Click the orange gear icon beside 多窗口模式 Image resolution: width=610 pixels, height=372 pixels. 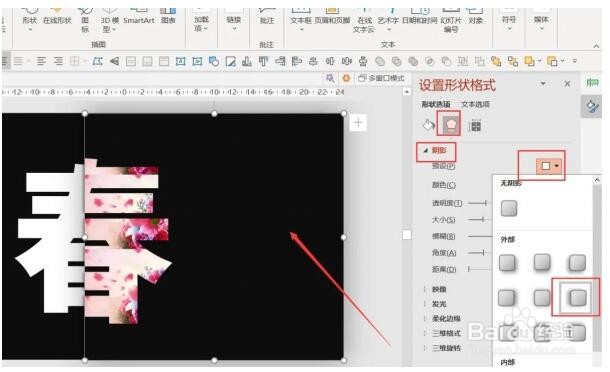coord(346,78)
